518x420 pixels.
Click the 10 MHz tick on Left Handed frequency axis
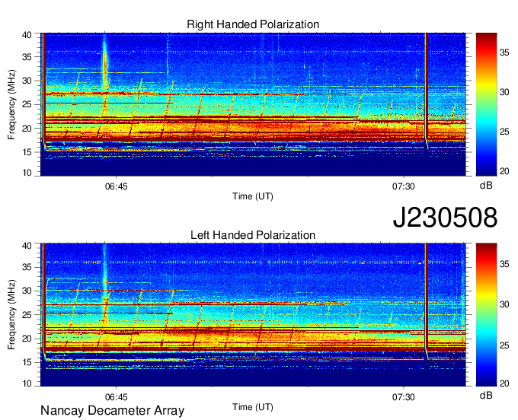(27, 383)
